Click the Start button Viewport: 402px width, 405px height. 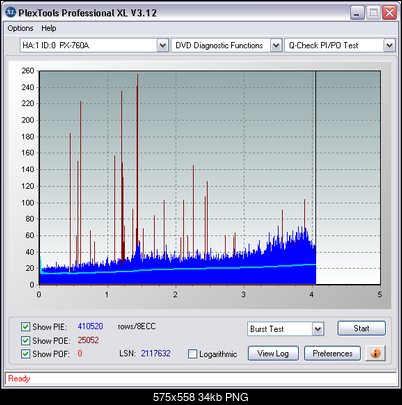point(361,328)
